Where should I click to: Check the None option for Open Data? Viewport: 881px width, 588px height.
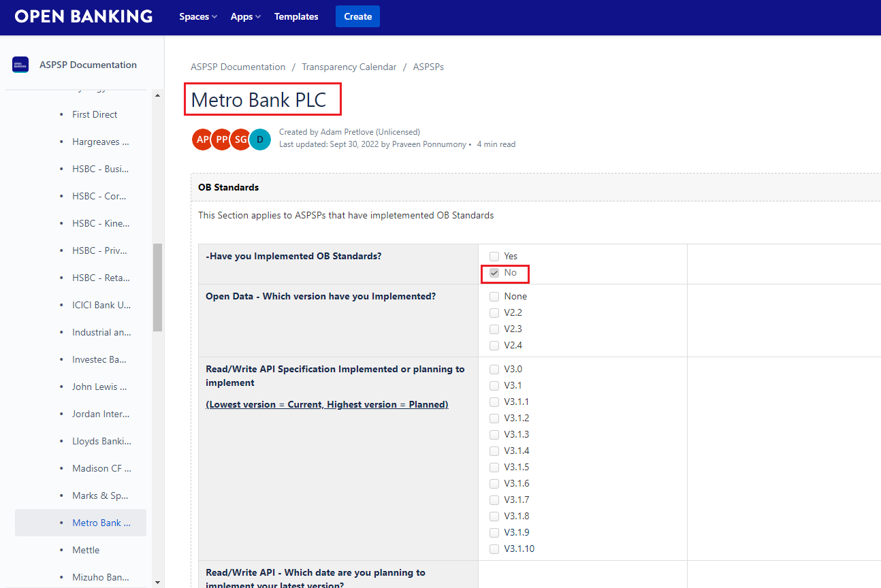click(x=494, y=297)
